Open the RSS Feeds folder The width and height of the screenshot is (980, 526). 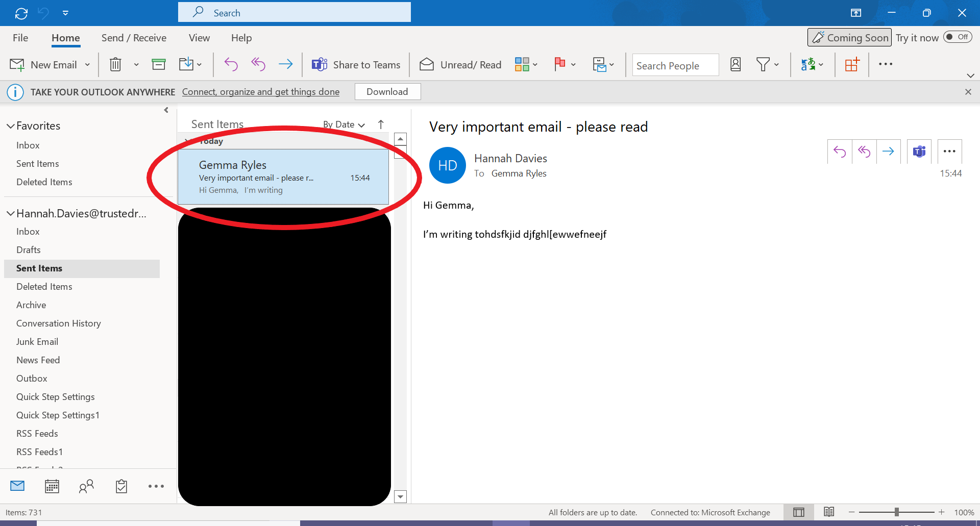(37, 434)
